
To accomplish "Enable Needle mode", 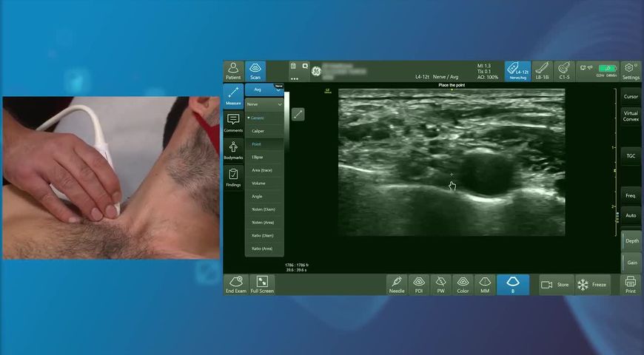I will coord(397,285).
